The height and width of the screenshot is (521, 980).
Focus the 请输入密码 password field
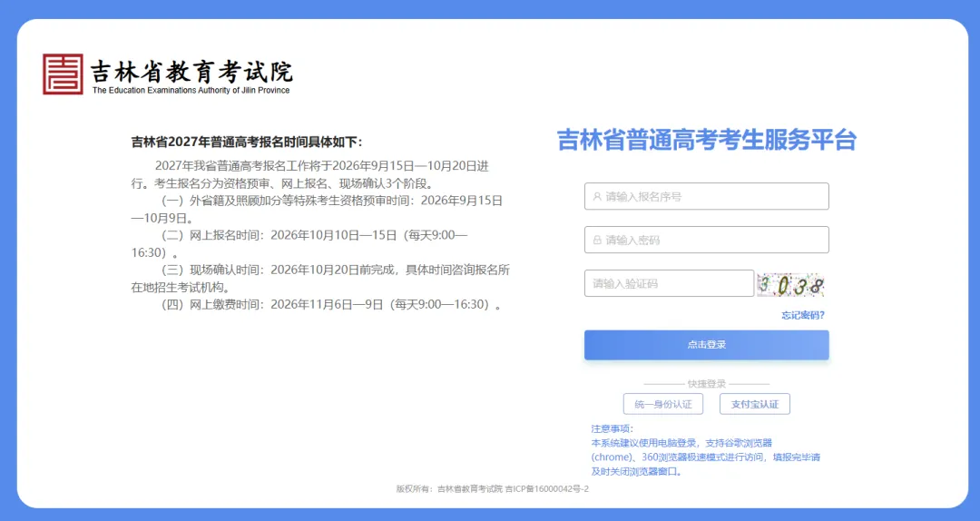click(706, 240)
